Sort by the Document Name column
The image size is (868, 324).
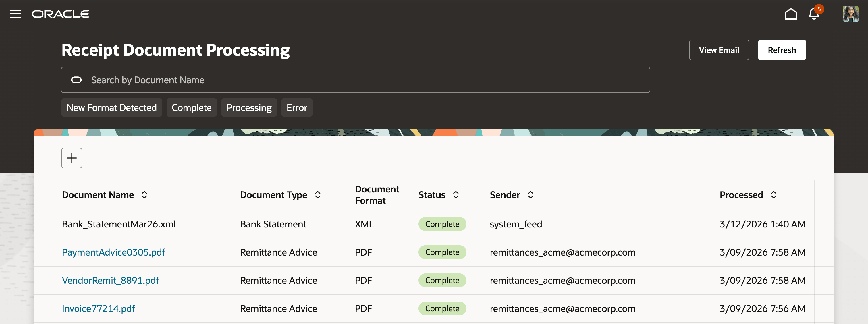pos(144,195)
